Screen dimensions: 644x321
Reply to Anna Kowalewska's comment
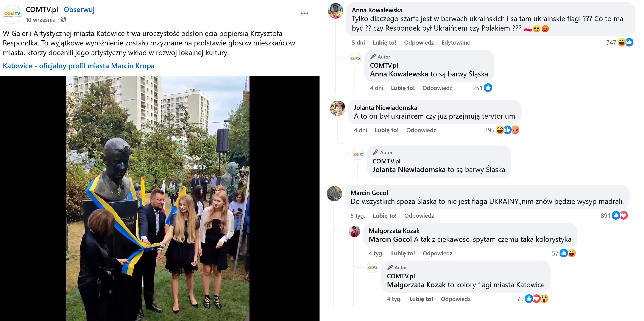click(419, 42)
